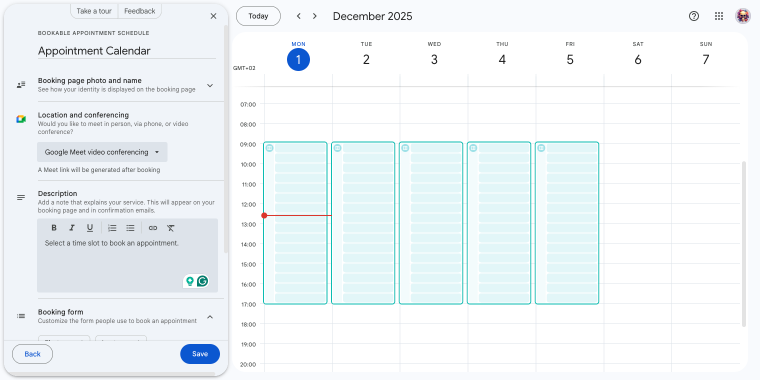Select Tuesday 2 date header
760x380 pixels.
(x=366, y=60)
